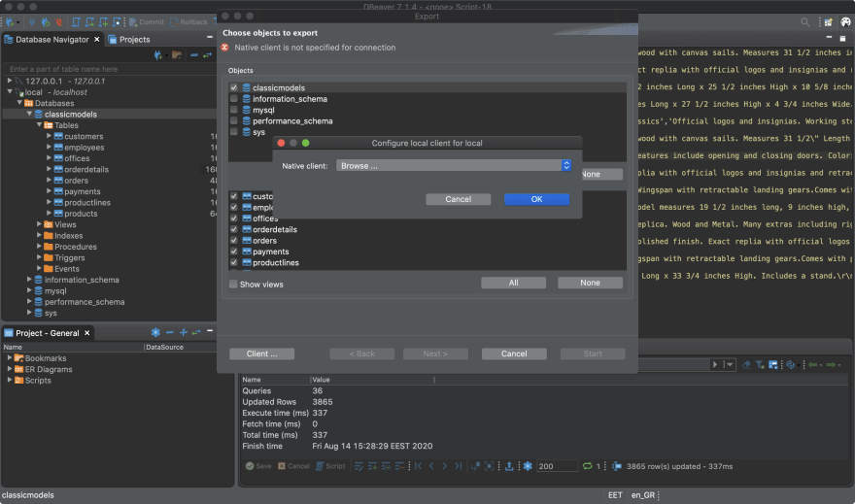Click Link with Editor arrows in Database Navigator
Screen dimensions: 855x504
(207, 55)
